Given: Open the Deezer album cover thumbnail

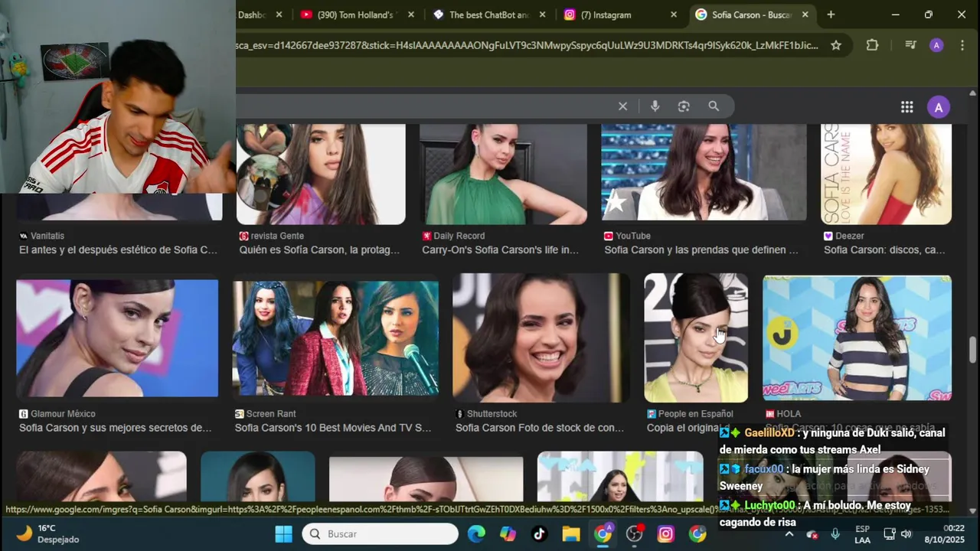Looking at the screenshot, I should click(886, 174).
